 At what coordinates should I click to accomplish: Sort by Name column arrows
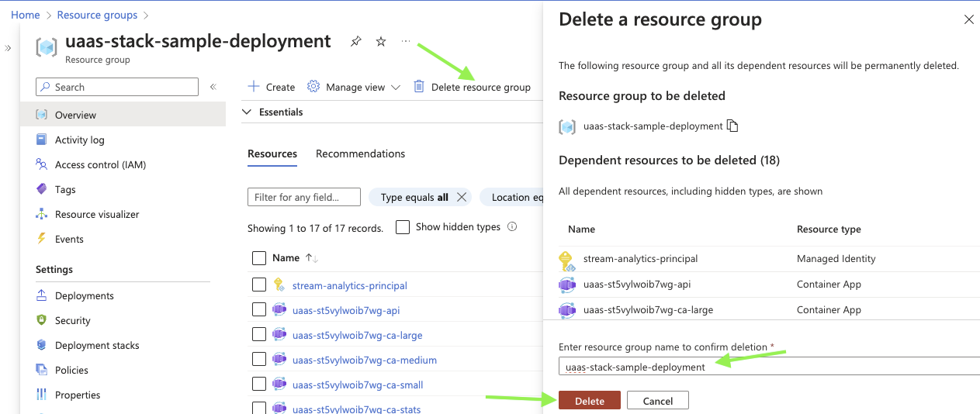tap(310, 257)
